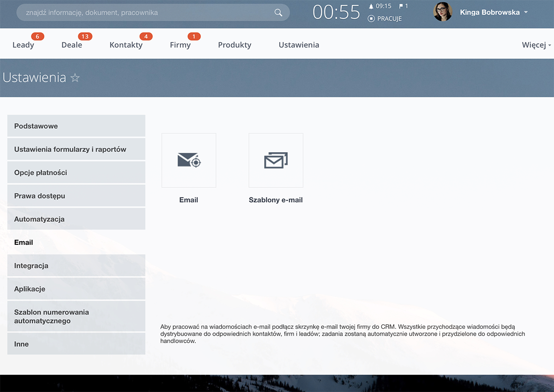
Task: Go to the Kontakty tab
Action: (126, 45)
